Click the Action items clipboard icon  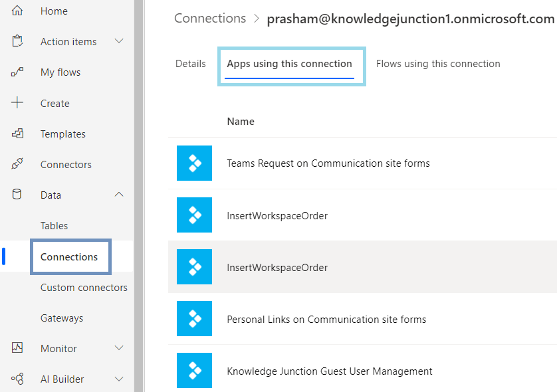[x=18, y=41]
